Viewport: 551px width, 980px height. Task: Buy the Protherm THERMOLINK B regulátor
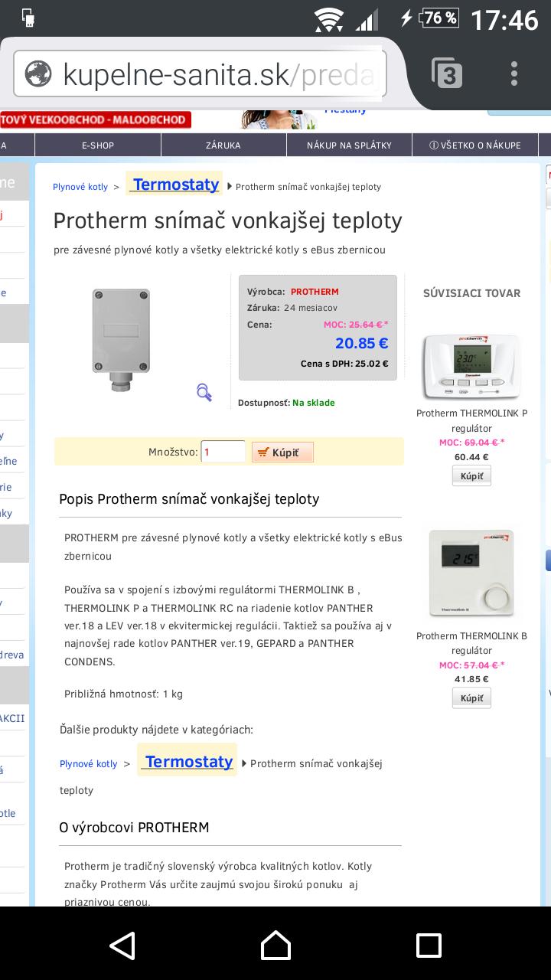(471, 698)
